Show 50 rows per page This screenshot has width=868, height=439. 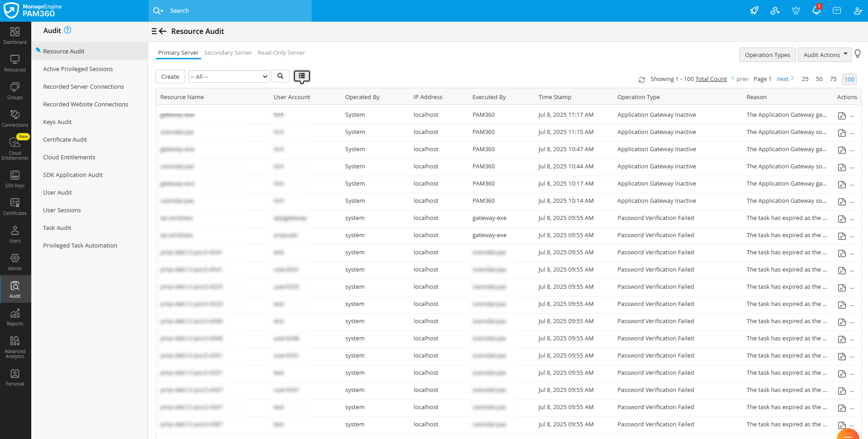(x=819, y=79)
